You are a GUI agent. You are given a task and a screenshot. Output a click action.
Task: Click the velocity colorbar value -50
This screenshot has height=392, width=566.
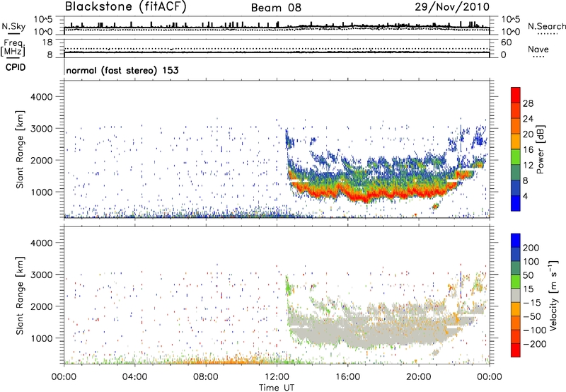click(x=532, y=316)
